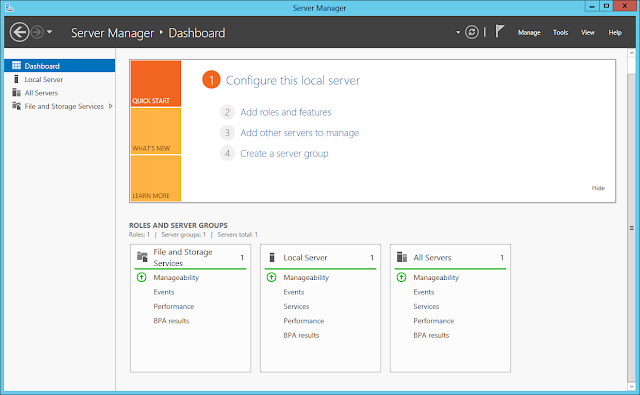Click the refresh icon in the header
640x395 pixels.
click(472, 32)
